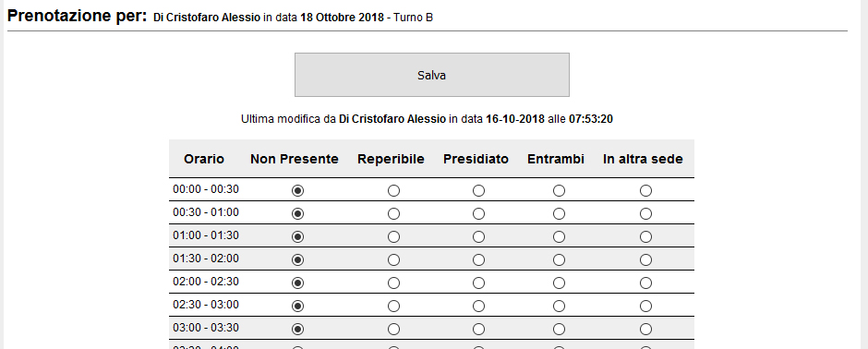Select In altra sede for 00:30 - 01:00
The height and width of the screenshot is (349, 868).
click(x=645, y=213)
